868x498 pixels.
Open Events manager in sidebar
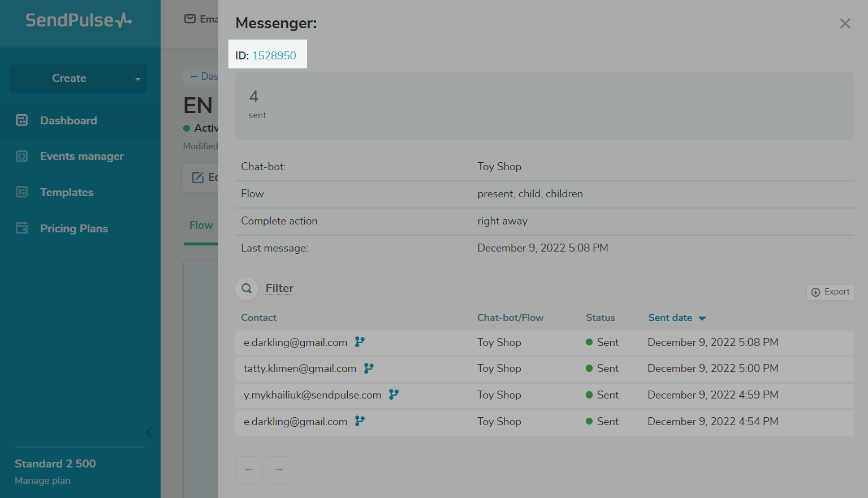[x=82, y=157]
